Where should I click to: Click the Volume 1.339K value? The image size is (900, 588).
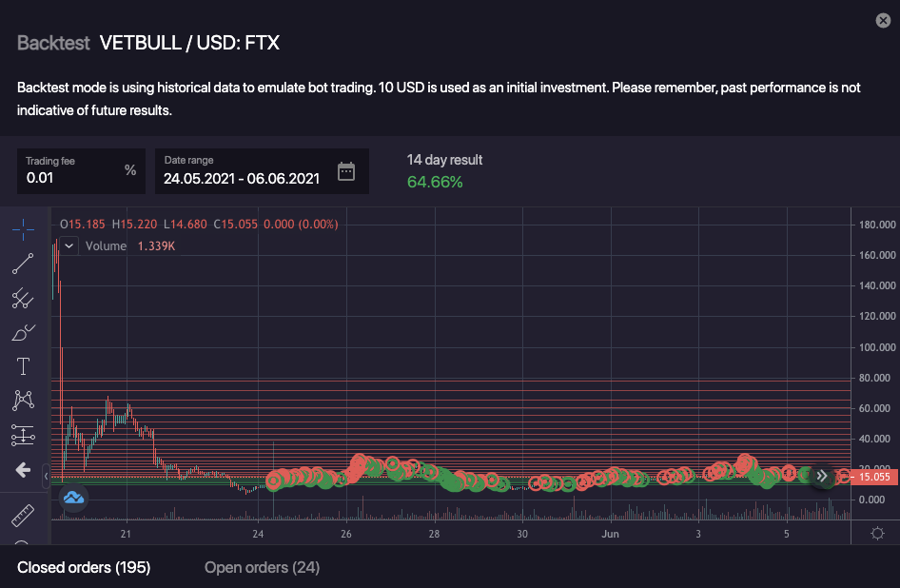point(156,246)
